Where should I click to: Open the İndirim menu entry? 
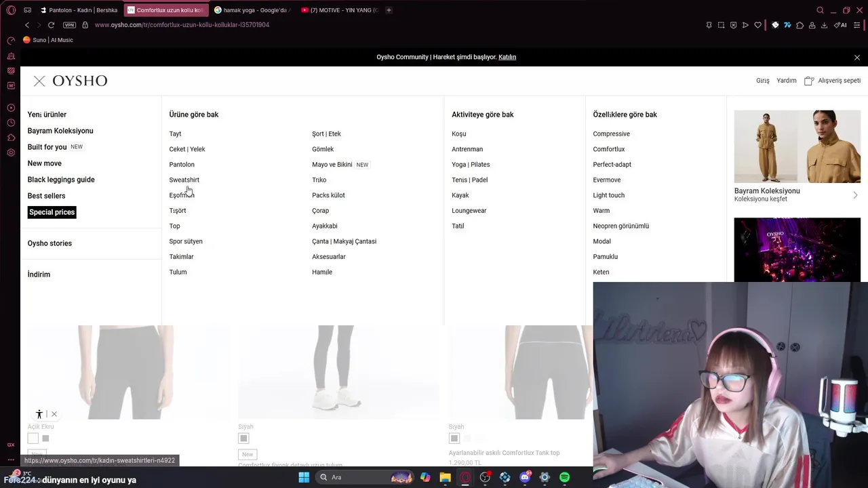click(x=39, y=274)
